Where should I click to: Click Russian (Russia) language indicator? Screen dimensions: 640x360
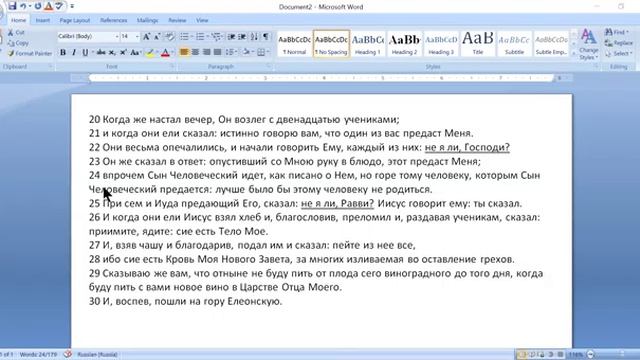[97, 354]
